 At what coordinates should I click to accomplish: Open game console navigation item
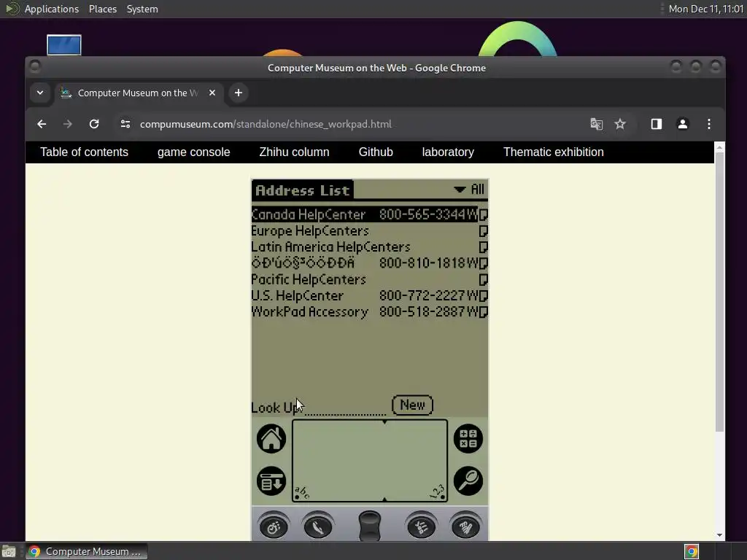click(194, 152)
